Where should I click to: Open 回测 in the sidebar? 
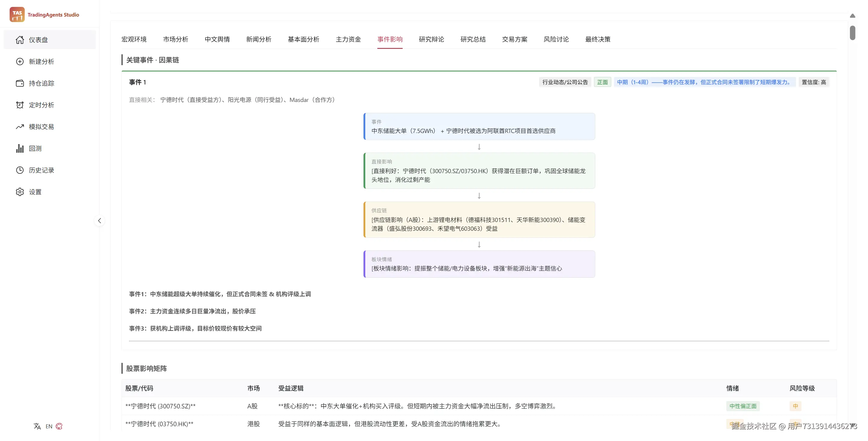coord(49,148)
